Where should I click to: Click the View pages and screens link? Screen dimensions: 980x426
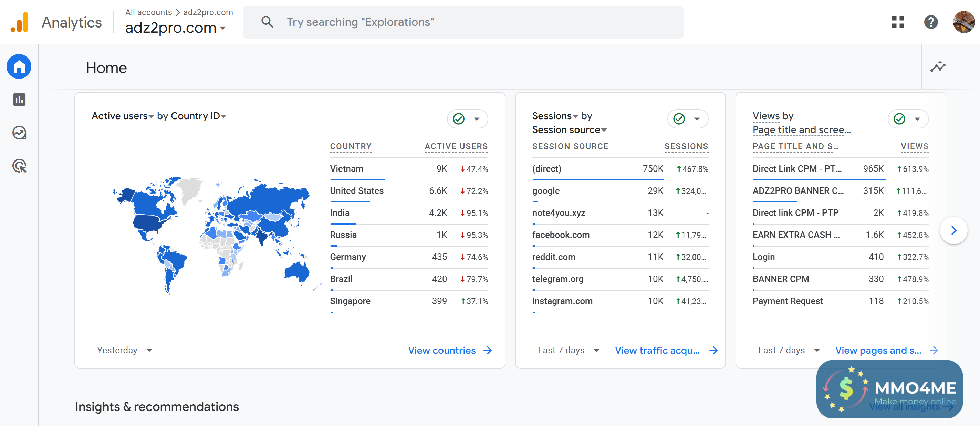tap(878, 350)
